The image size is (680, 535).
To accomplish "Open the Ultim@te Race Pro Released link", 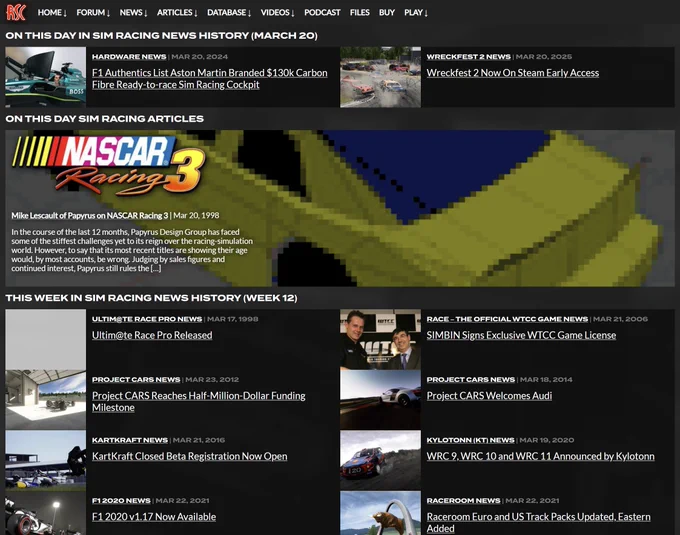I will pos(152,335).
